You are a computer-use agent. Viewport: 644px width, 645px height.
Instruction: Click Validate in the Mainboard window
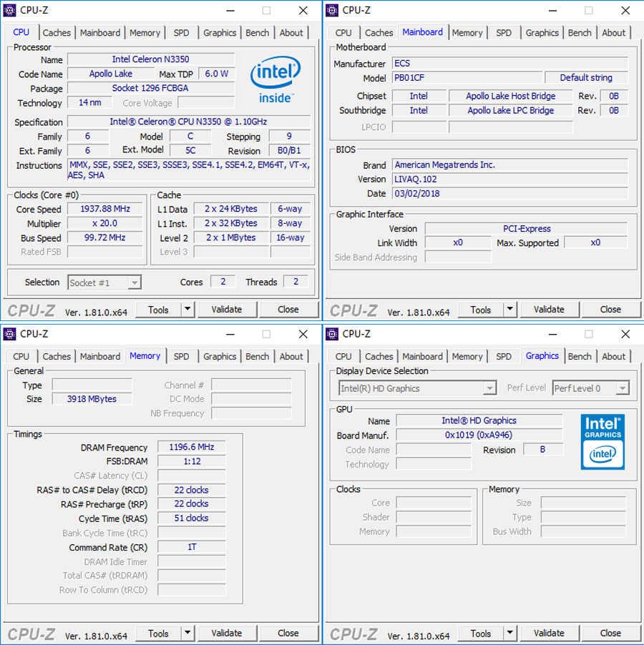click(549, 310)
